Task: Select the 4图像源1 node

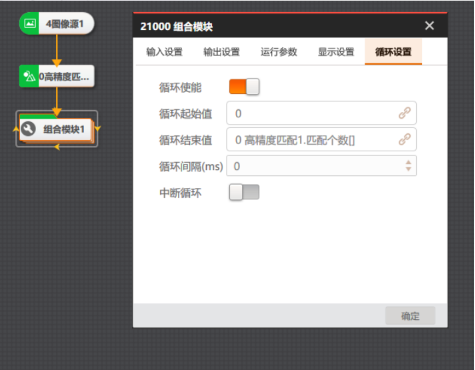Action: pyautogui.click(x=57, y=23)
